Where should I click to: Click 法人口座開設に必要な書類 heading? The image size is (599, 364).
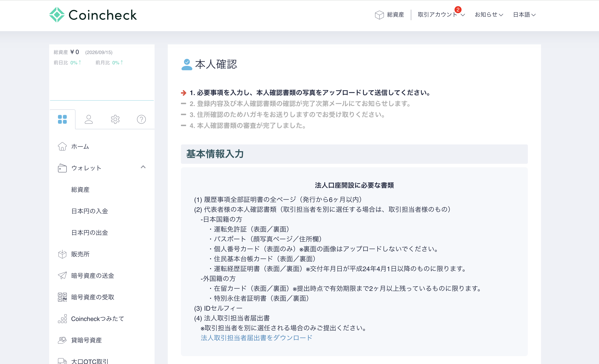pos(354,185)
